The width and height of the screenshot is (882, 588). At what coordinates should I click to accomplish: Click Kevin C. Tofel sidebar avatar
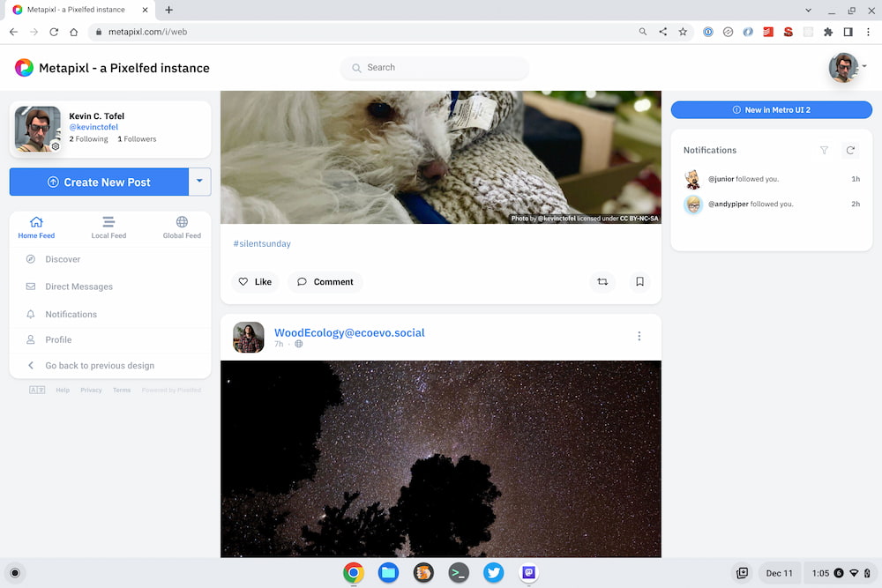[x=37, y=129]
